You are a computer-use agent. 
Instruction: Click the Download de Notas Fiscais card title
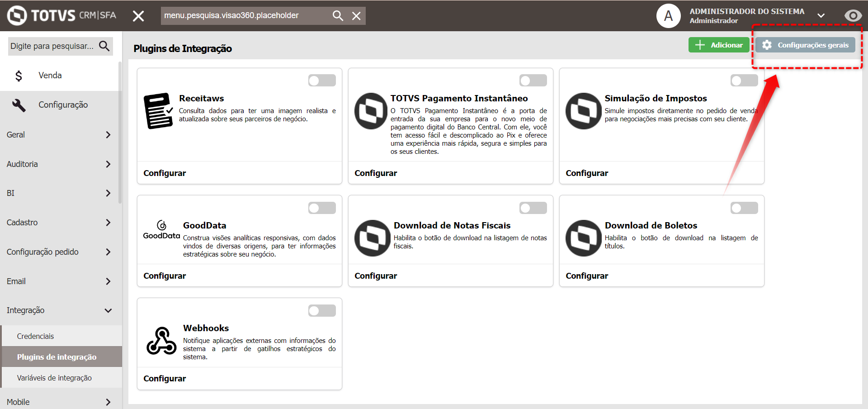[452, 225]
